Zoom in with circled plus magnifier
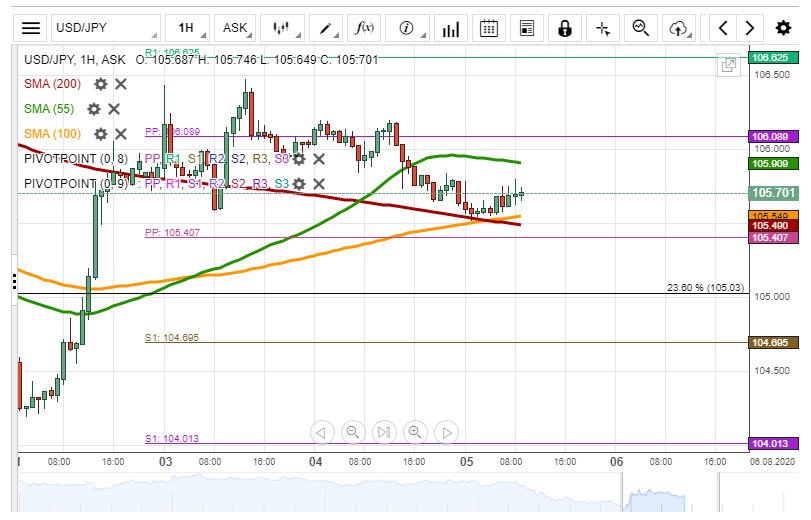 tap(415, 432)
